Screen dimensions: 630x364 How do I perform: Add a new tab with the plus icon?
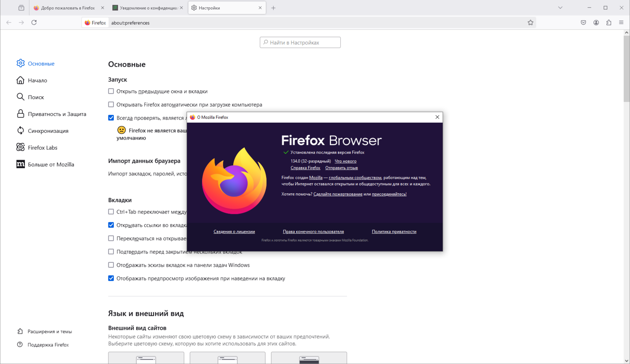(x=273, y=8)
